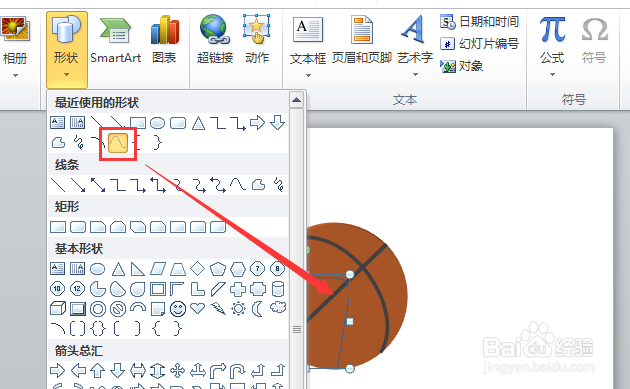Insert 幻灯片编号 slide number

[x=480, y=43]
